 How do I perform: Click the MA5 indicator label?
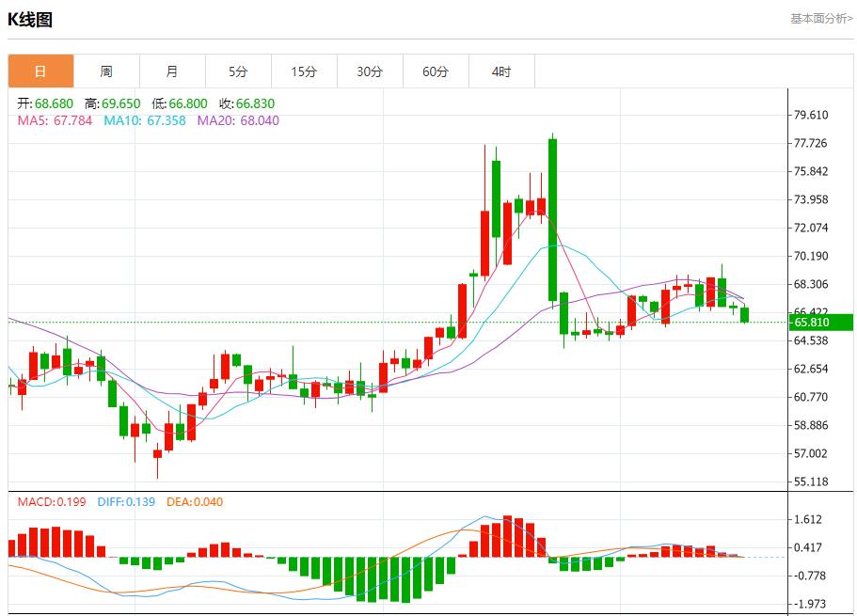[x=55, y=120]
